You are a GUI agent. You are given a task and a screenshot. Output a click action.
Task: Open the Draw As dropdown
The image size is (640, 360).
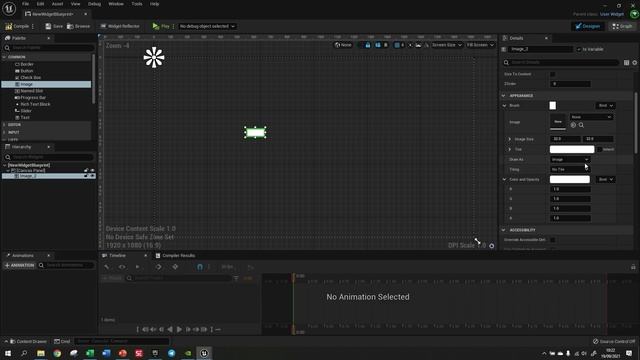570,159
